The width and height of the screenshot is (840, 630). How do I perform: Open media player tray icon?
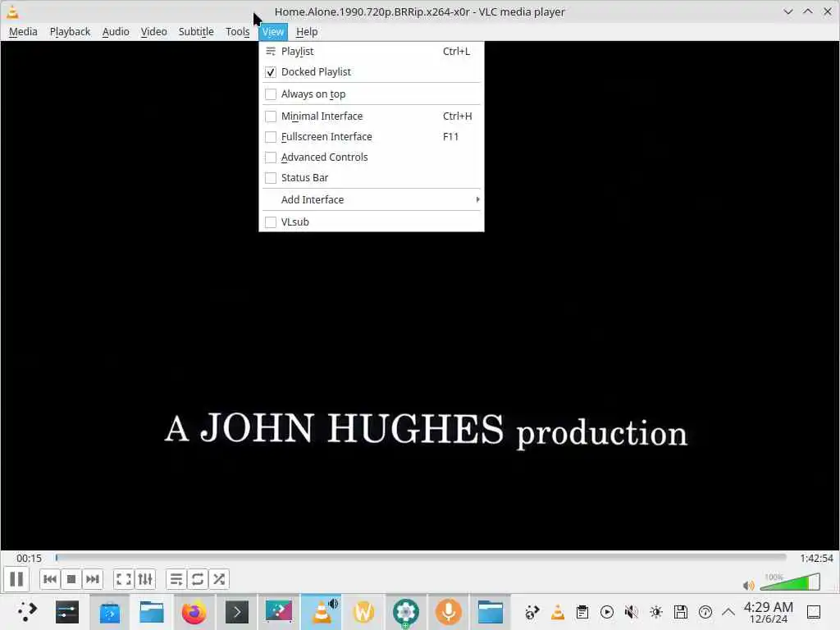[x=607, y=612]
